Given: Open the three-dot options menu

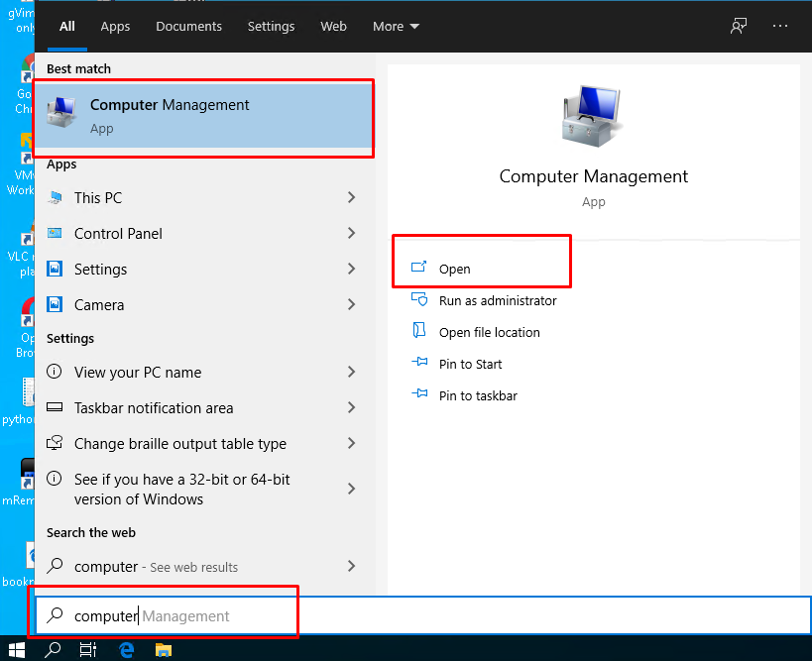Looking at the screenshot, I should [780, 26].
